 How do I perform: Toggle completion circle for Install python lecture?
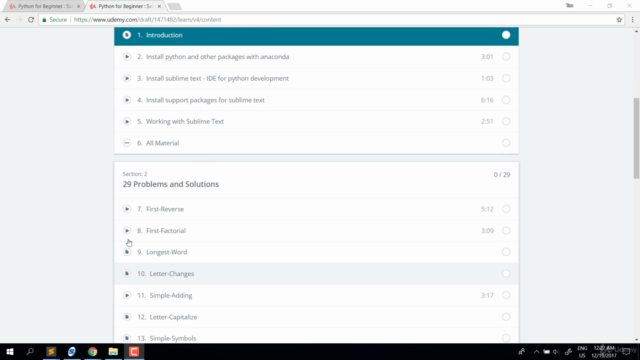pos(506,57)
